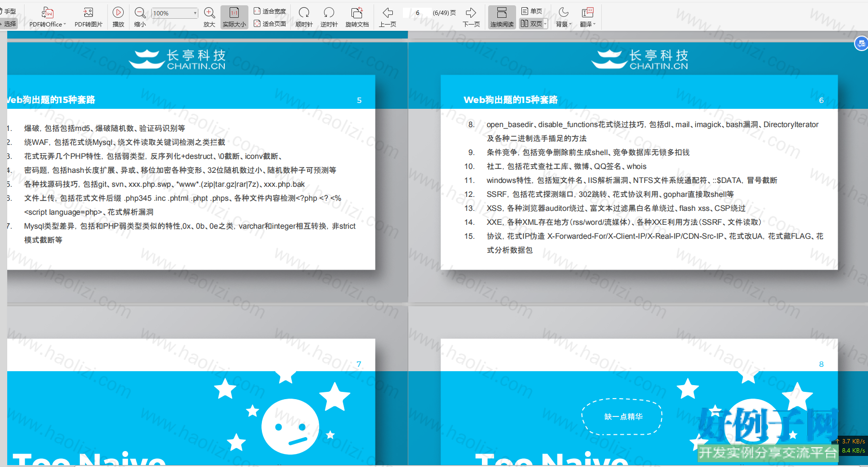
Task: Click page number 8 on bottom-right slide
Action: click(x=821, y=364)
